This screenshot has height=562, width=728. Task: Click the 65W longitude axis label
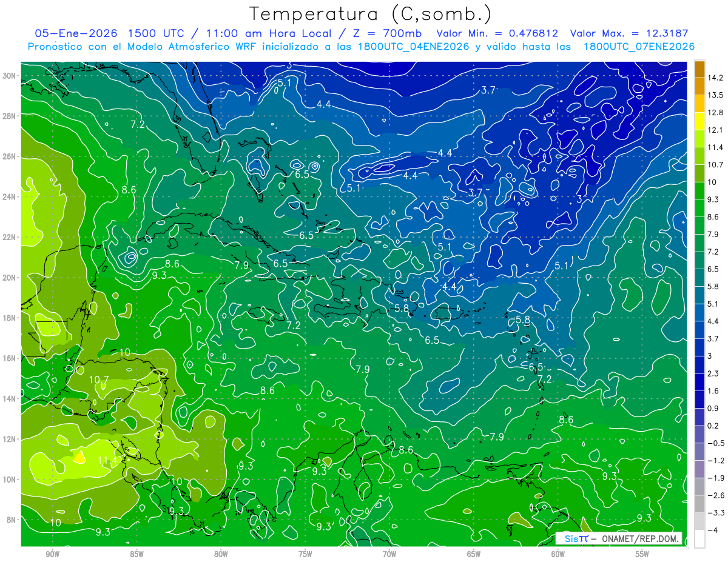point(474,554)
